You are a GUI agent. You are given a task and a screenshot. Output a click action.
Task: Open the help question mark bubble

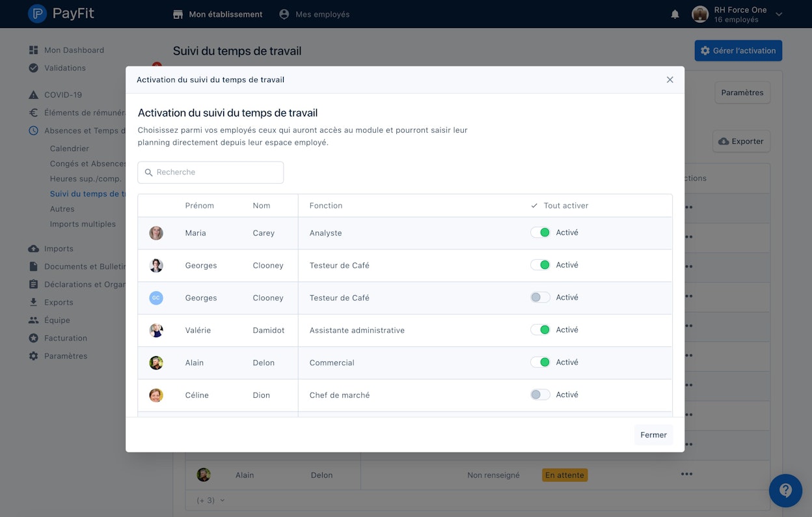pos(785,490)
